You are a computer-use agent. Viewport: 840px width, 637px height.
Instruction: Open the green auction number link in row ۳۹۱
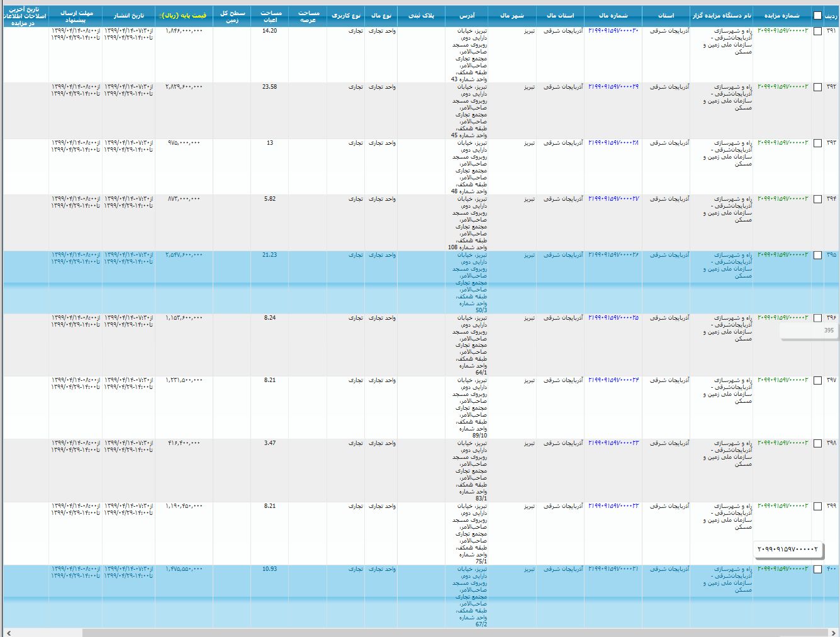(782, 31)
